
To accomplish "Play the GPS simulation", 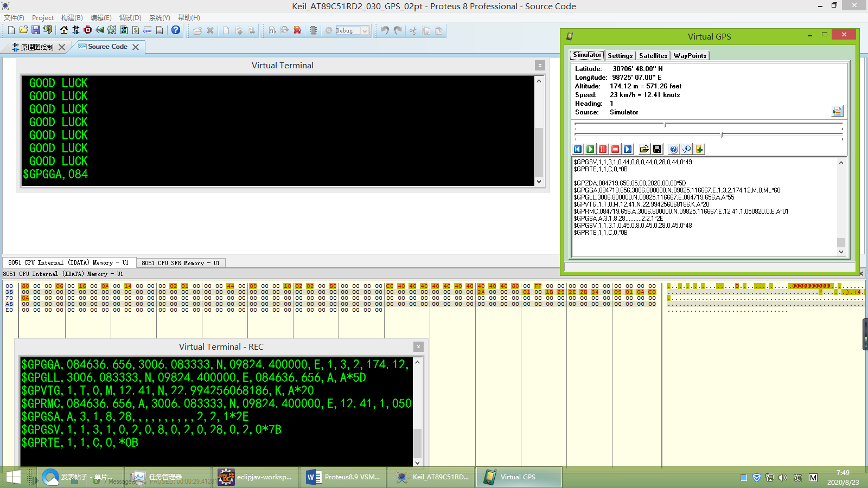I will [x=590, y=149].
